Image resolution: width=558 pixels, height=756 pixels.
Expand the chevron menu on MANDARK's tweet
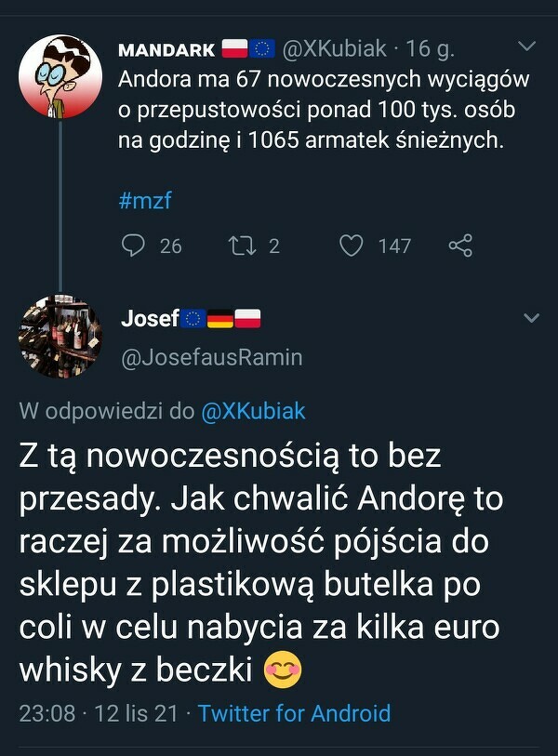526,46
